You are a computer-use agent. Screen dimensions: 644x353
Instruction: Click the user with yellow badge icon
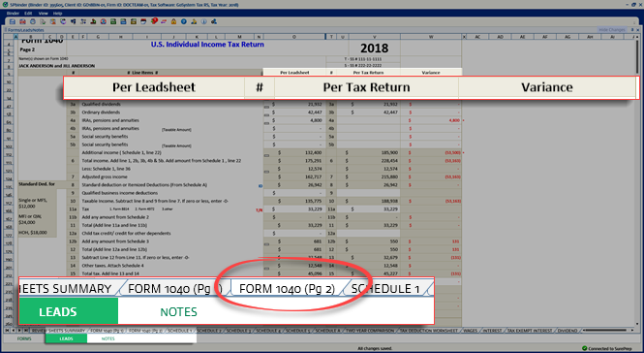coord(194,21)
